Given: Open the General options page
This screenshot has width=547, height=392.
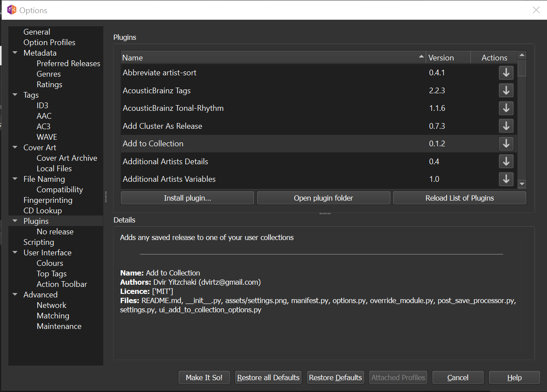Looking at the screenshot, I should (37, 32).
